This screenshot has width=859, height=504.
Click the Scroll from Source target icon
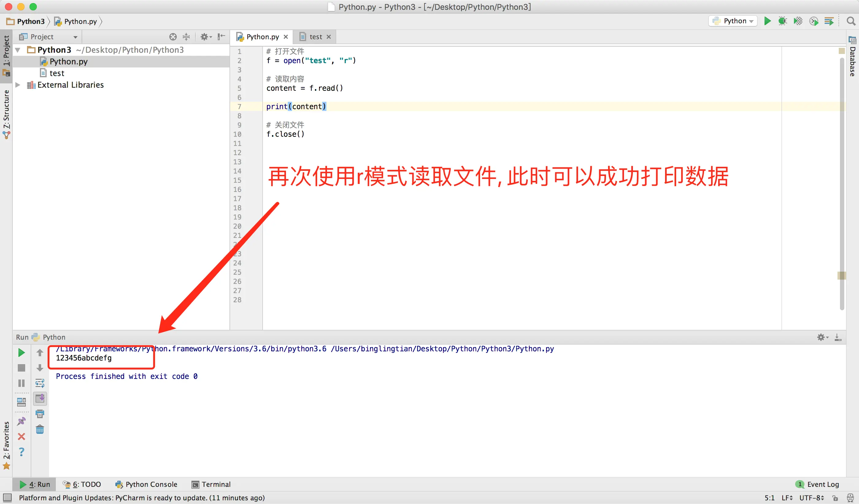[x=173, y=37]
